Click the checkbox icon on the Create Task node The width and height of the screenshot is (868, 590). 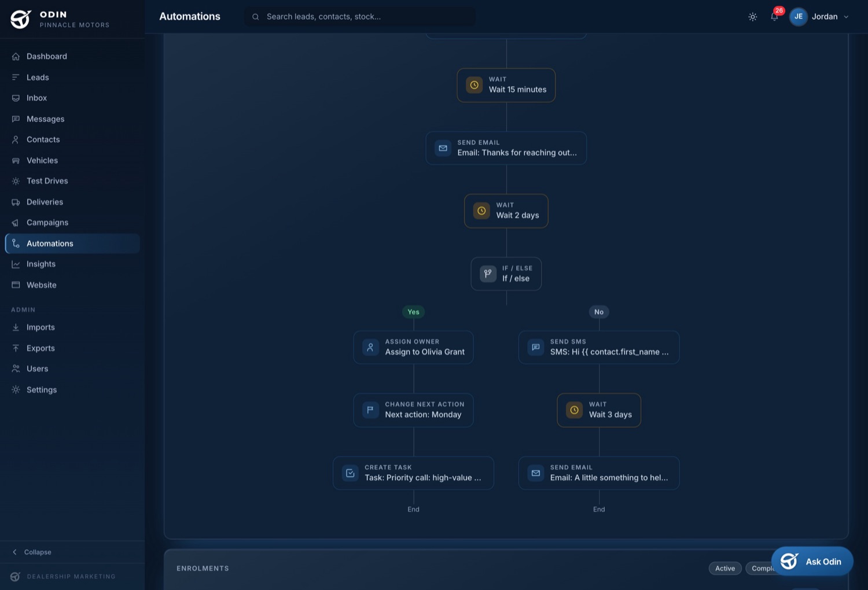tap(350, 473)
